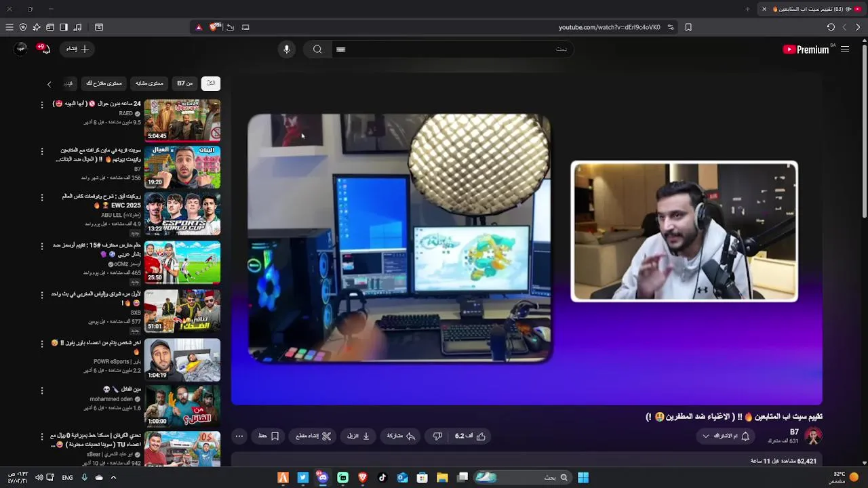Click the Clip (إنشاء مقطع) button
This screenshot has height=488, width=868.
pyautogui.click(x=313, y=436)
